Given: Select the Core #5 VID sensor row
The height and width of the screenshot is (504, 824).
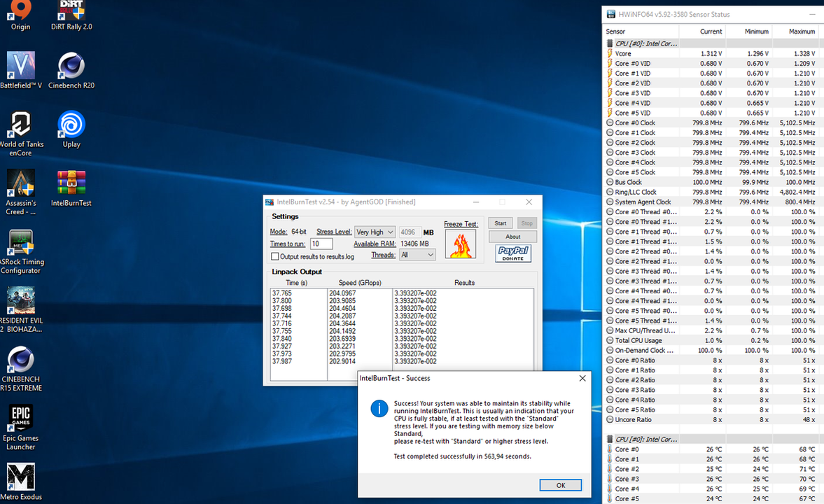Looking at the screenshot, I should (713, 113).
